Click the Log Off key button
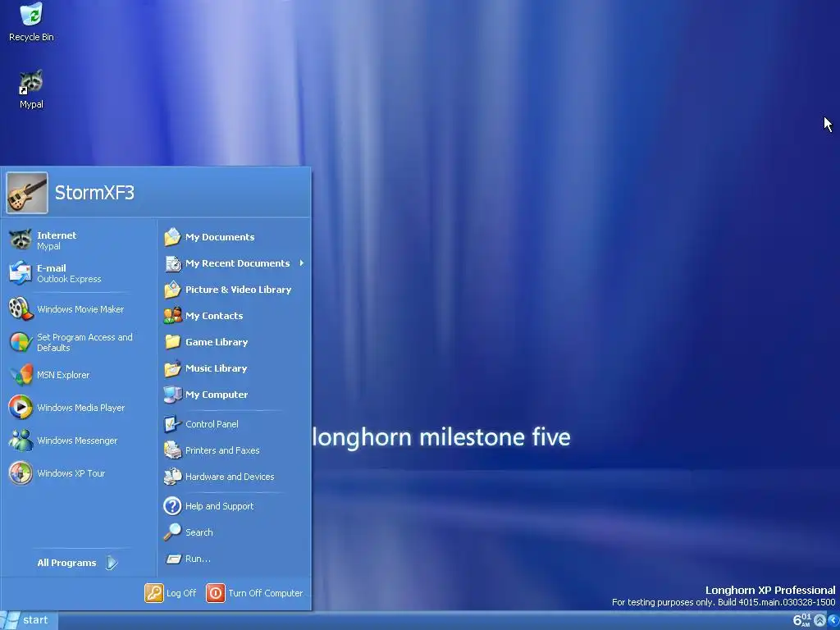Viewport: 840px width, 630px height. [x=153, y=593]
